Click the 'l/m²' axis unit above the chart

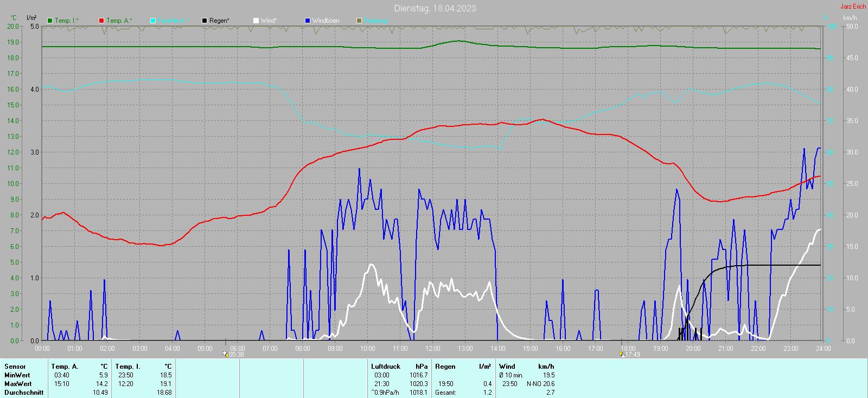[31, 18]
